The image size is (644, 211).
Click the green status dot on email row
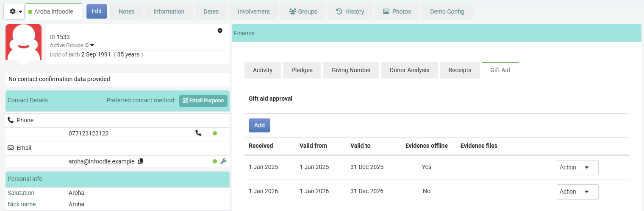pos(215,161)
